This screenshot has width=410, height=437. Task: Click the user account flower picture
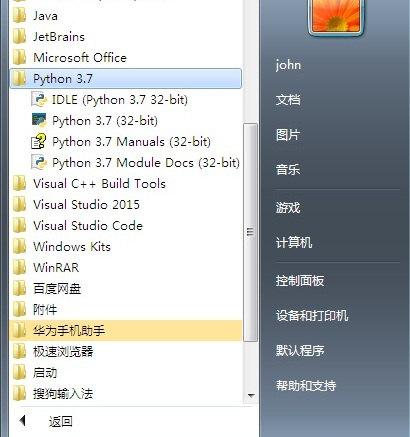click(336, 16)
